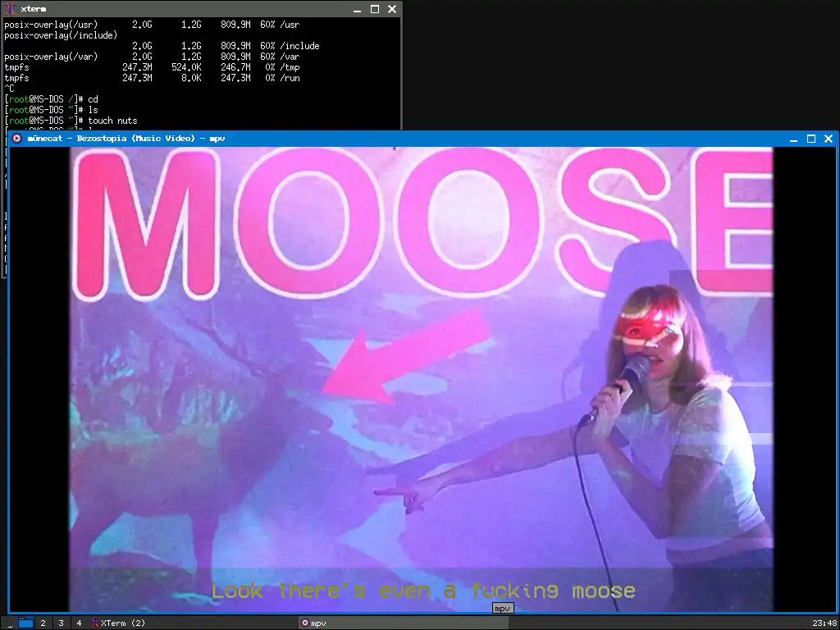
Task: Select the highlighted blue workspace 1 in taskbar
Action: 25,623
